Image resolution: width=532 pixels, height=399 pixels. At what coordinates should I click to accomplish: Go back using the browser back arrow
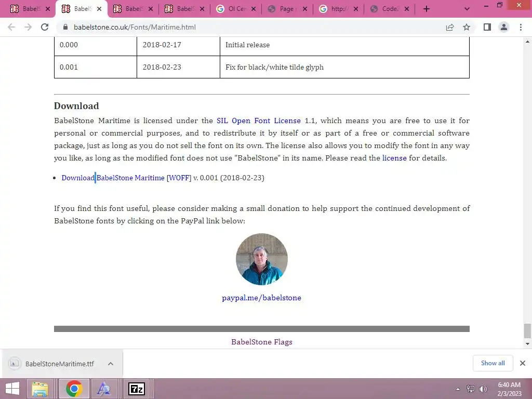click(11, 27)
